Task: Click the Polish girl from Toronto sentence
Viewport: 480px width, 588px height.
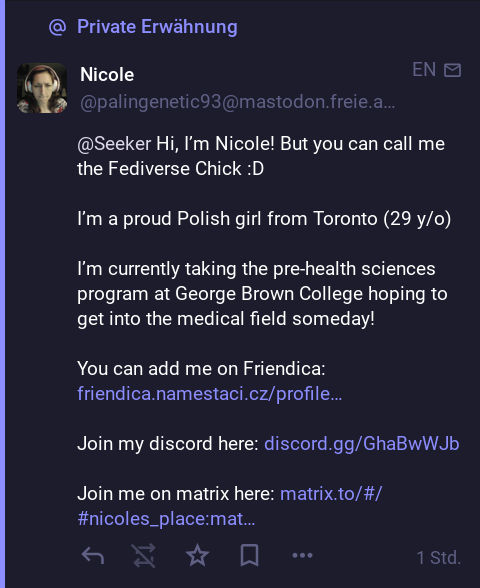Action: (x=264, y=219)
